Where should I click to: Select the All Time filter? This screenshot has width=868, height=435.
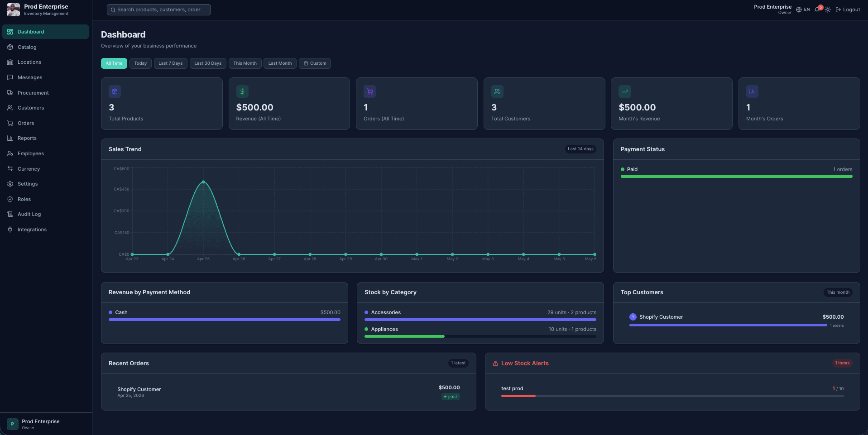click(x=114, y=63)
